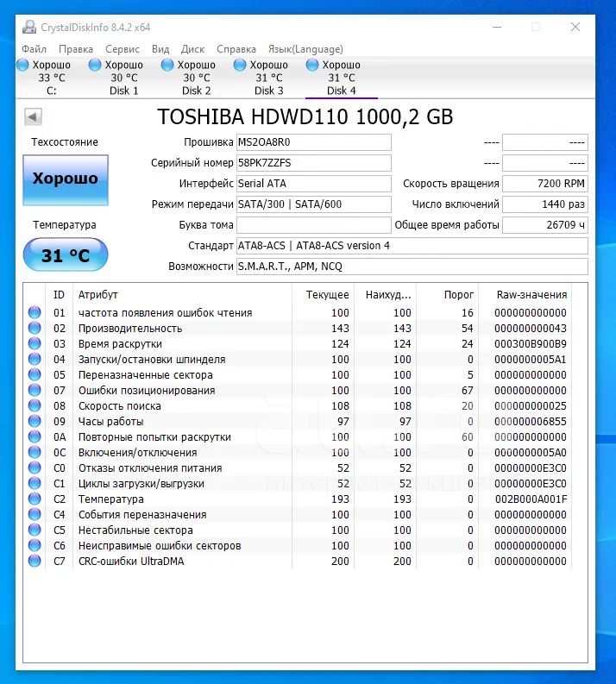Open the Файл menu
Screen dimensions: 616x684
[34, 49]
